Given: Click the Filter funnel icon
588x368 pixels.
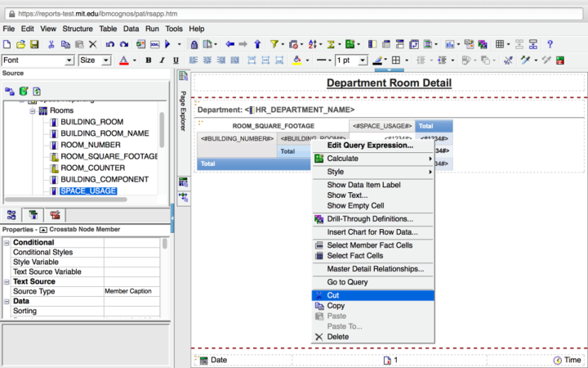Looking at the screenshot, I should (x=274, y=44).
